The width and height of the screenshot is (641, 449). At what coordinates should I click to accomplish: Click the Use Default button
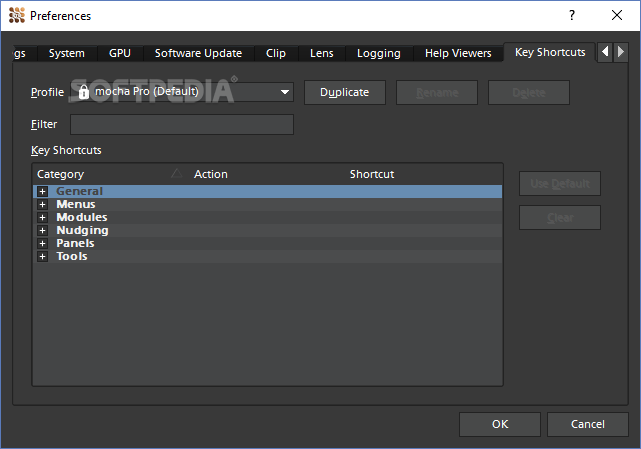[560, 184]
